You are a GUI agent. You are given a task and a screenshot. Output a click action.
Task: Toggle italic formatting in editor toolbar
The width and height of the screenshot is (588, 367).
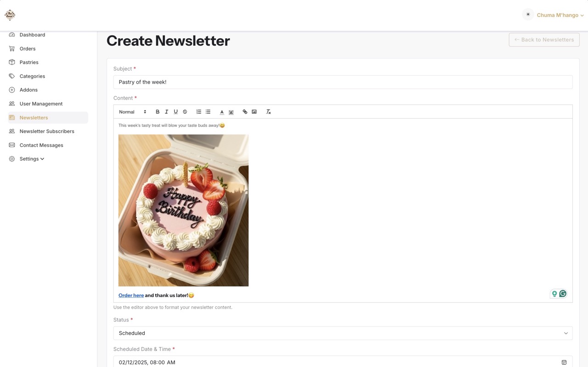(166, 112)
